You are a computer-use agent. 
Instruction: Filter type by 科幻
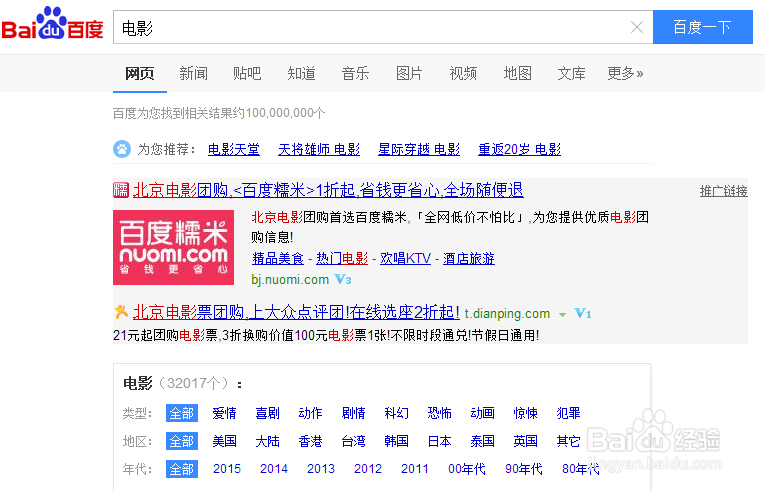click(x=397, y=413)
